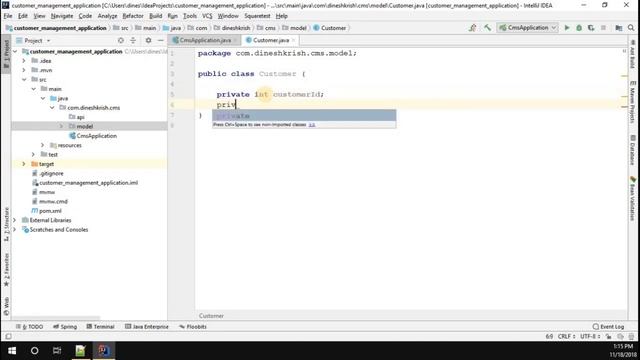Locate current file in Project panel
Viewport: 640px width, 360px height.
(121, 40)
